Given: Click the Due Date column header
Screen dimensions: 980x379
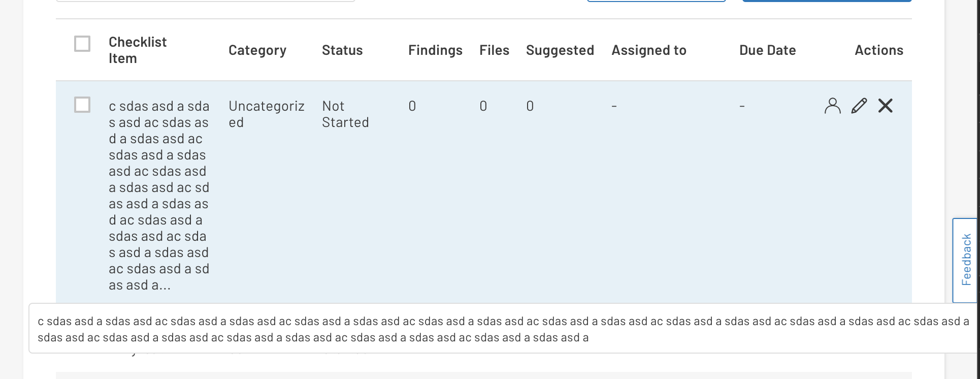Looking at the screenshot, I should click(x=767, y=50).
